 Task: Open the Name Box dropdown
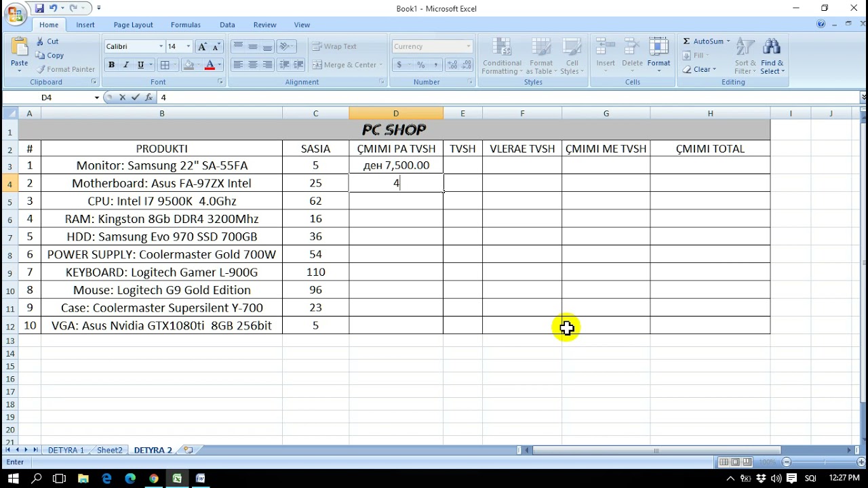pos(96,98)
